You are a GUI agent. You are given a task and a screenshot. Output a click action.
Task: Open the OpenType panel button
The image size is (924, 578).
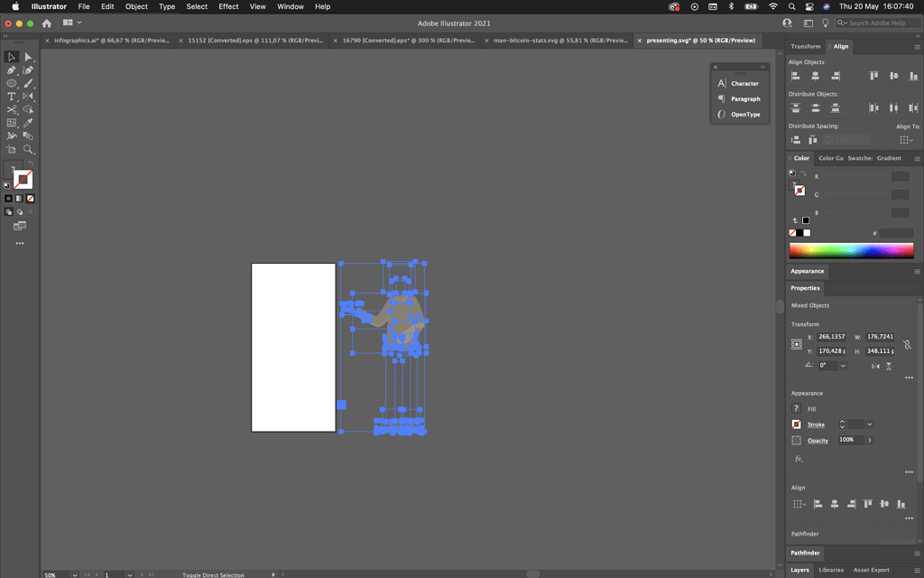pyautogui.click(x=740, y=115)
